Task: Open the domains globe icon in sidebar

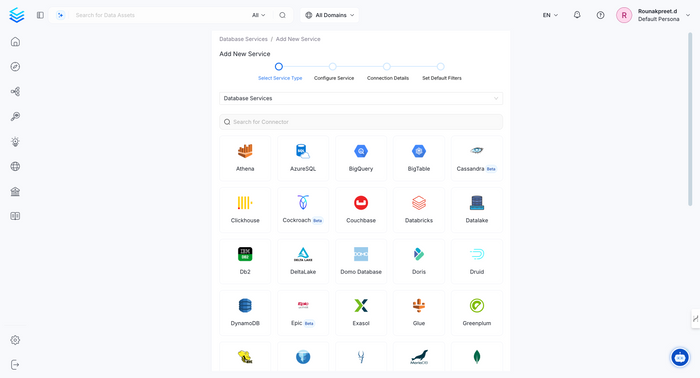Action: pos(15,166)
